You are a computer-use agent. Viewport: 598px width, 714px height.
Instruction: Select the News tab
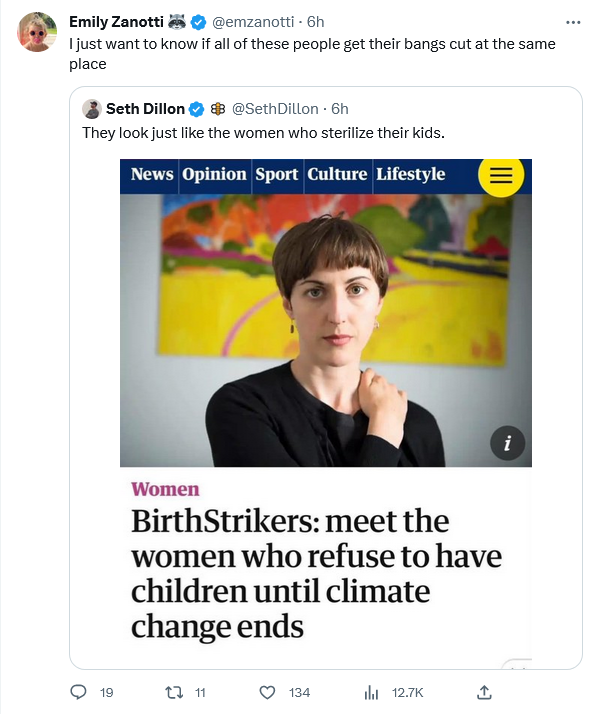[152, 174]
